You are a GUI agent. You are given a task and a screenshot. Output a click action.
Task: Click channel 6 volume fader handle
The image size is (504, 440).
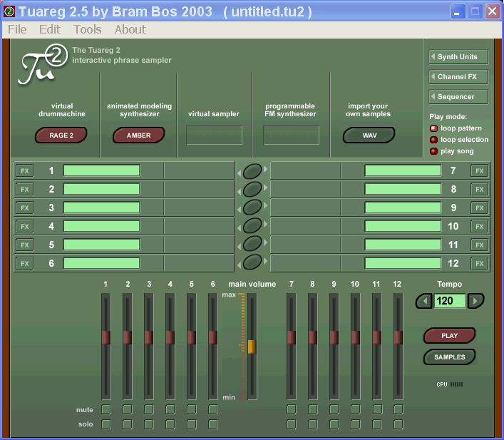[212, 337]
